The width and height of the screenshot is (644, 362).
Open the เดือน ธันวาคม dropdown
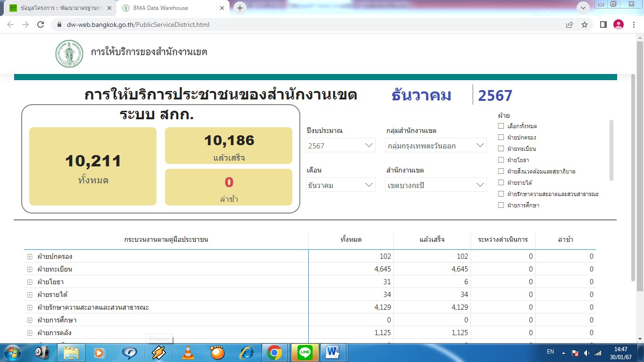340,185
